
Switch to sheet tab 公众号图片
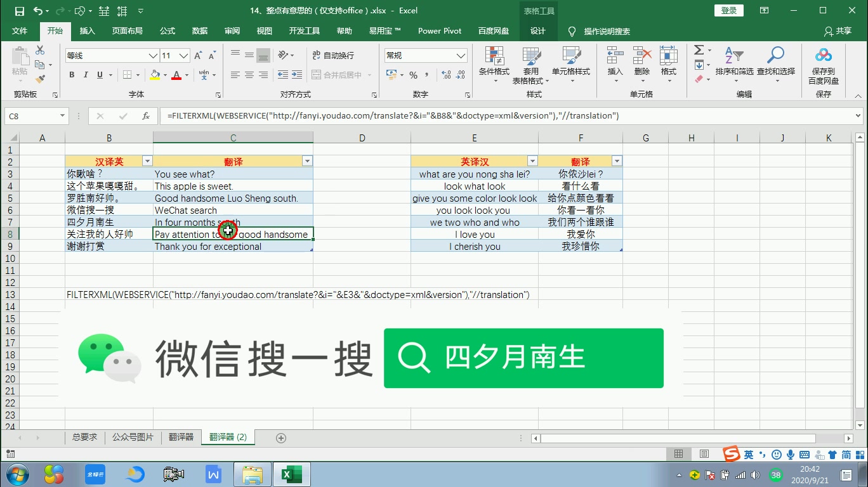tap(133, 438)
